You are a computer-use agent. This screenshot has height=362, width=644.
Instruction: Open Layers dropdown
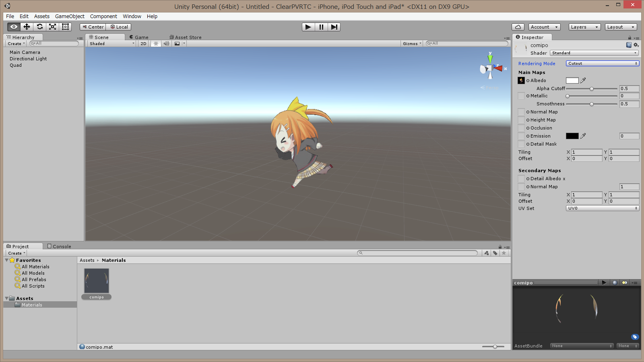(585, 27)
